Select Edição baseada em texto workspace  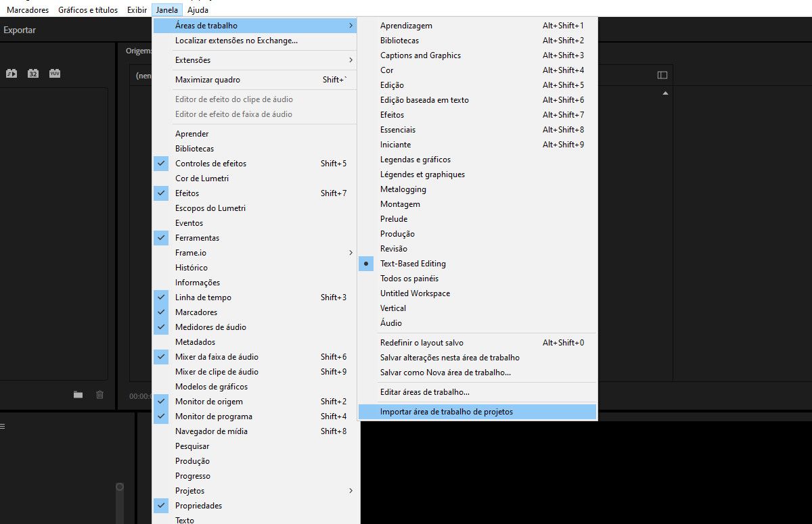478,100
